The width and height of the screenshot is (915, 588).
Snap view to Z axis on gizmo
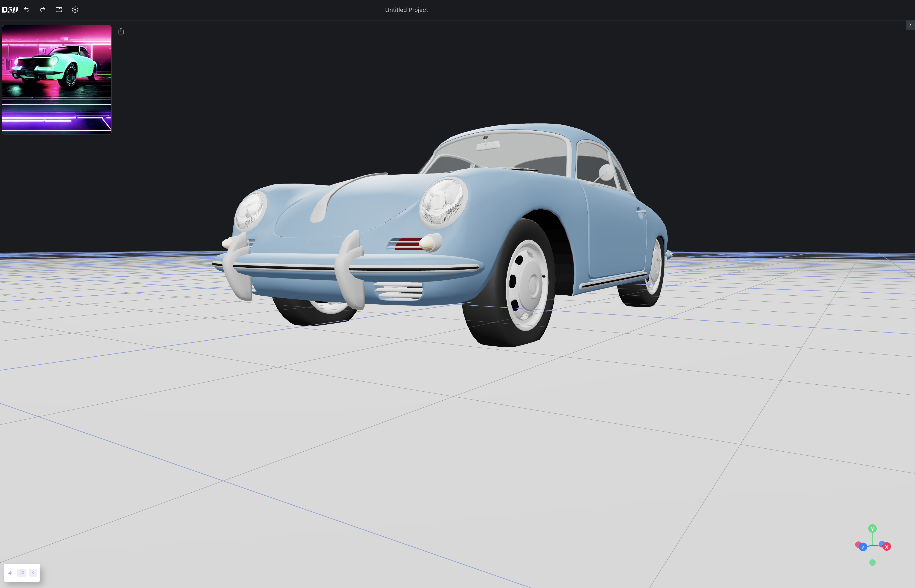point(863,547)
